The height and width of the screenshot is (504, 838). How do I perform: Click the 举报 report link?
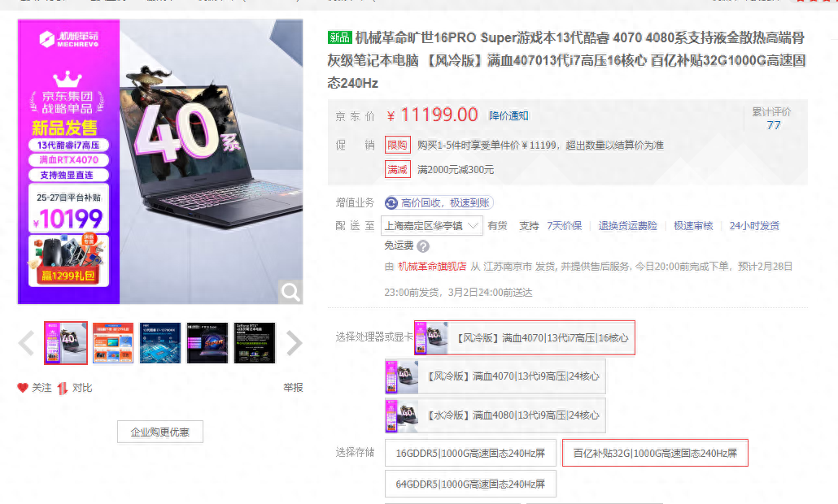pyautogui.click(x=293, y=388)
